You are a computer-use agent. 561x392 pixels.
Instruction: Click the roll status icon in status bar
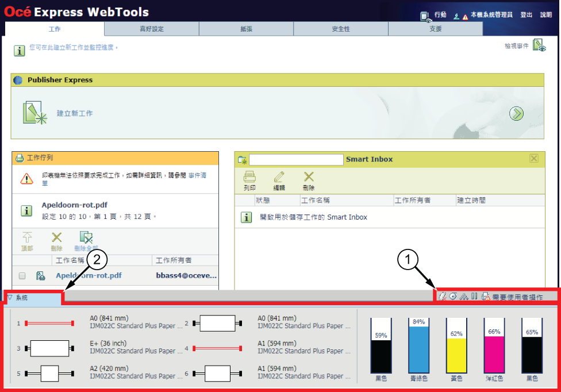453,296
